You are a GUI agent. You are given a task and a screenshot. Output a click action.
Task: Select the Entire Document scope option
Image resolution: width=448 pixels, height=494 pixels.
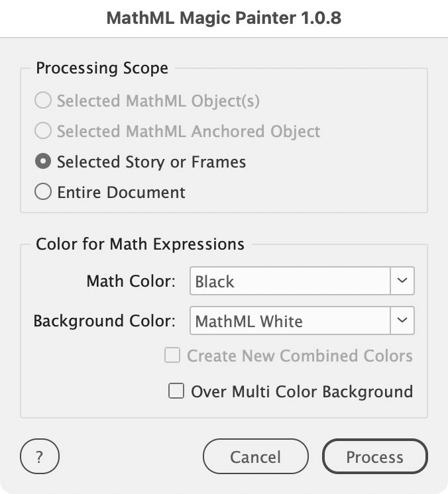[x=43, y=193]
